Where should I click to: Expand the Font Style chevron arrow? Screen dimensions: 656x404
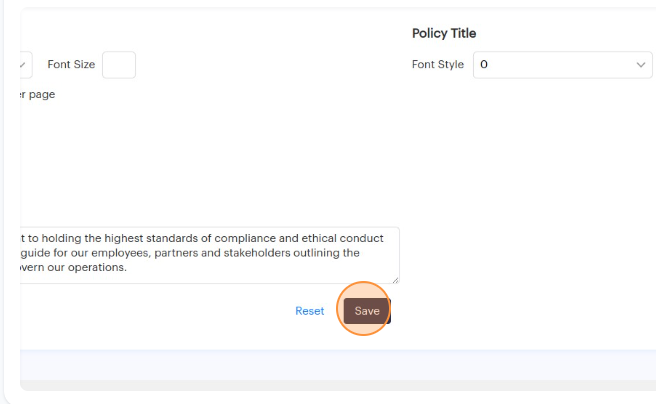pos(641,65)
